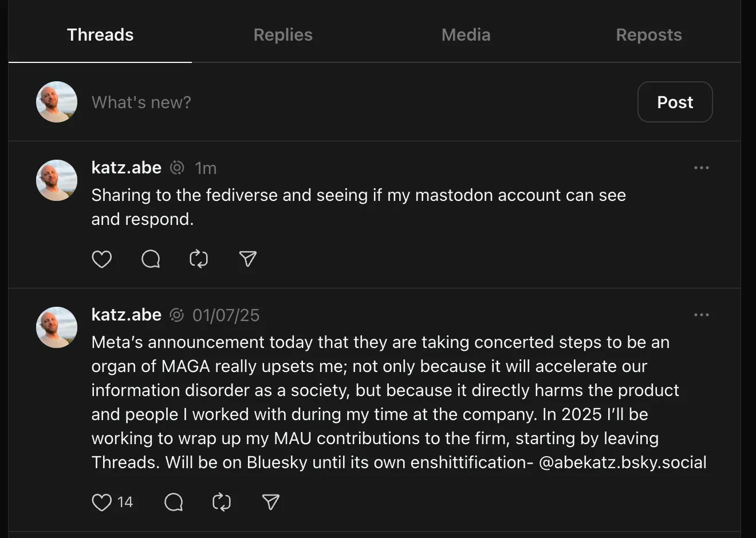Click the katz.abe username on latest post

[x=127, y=168]
